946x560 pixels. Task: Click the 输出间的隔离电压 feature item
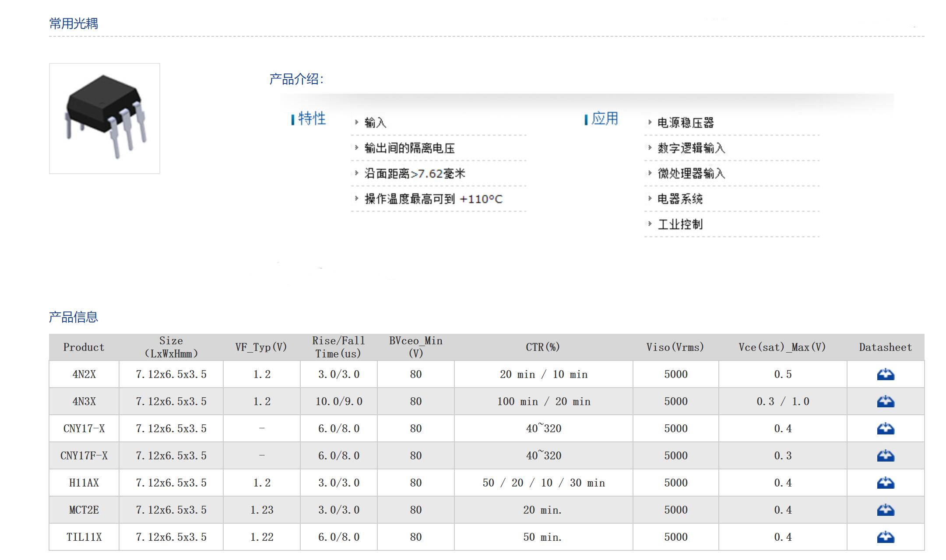[409, 148]
